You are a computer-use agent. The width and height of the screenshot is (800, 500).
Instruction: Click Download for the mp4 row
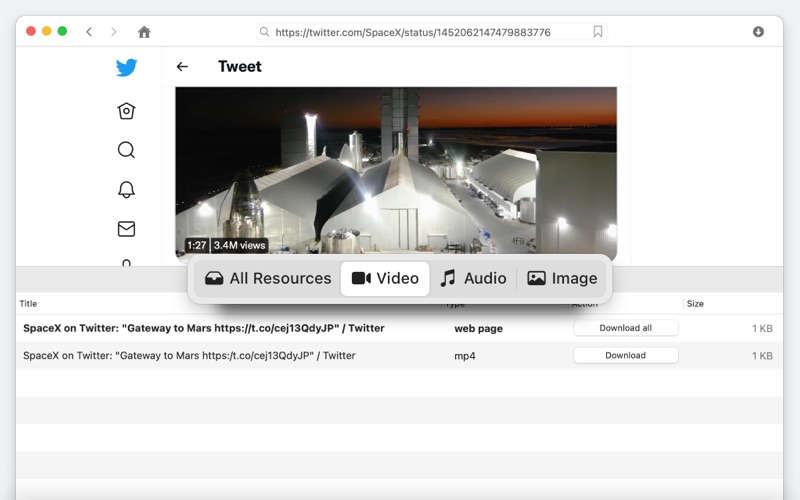[626, 356]
